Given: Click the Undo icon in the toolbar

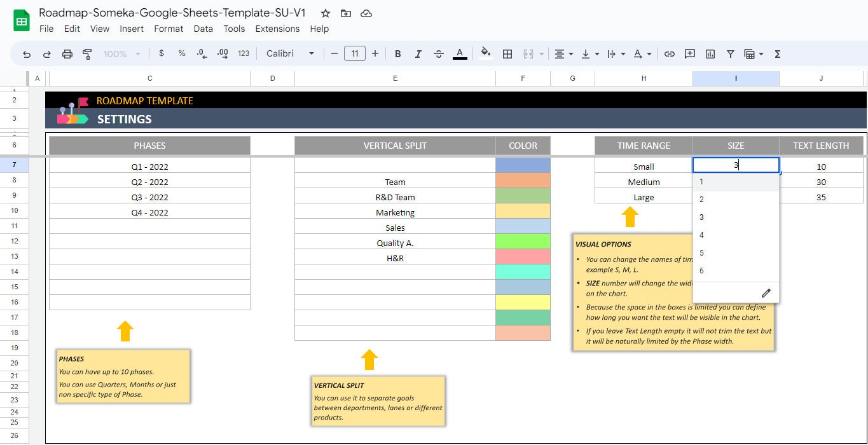Looking at the screenshot, I should tap(26, 53).
